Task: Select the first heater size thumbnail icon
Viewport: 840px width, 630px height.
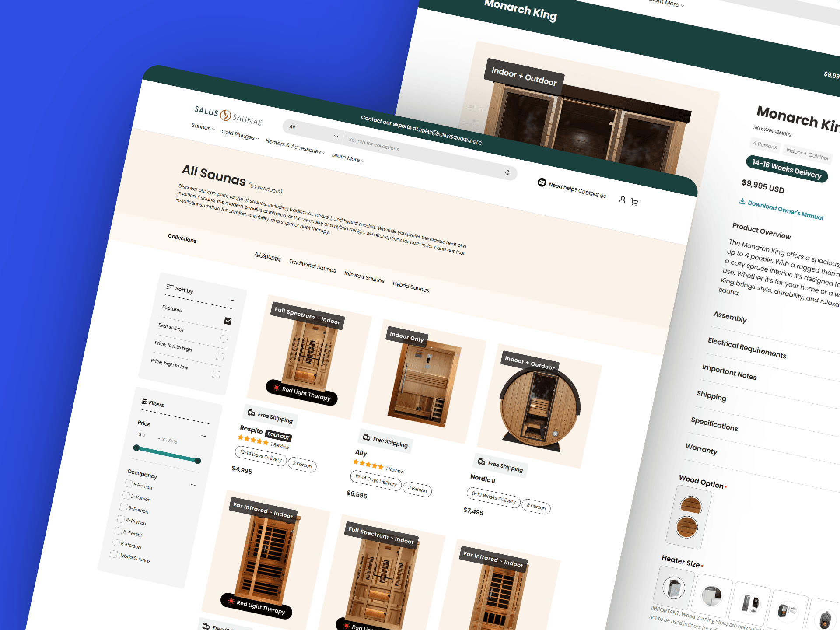Action: (673, 588)
